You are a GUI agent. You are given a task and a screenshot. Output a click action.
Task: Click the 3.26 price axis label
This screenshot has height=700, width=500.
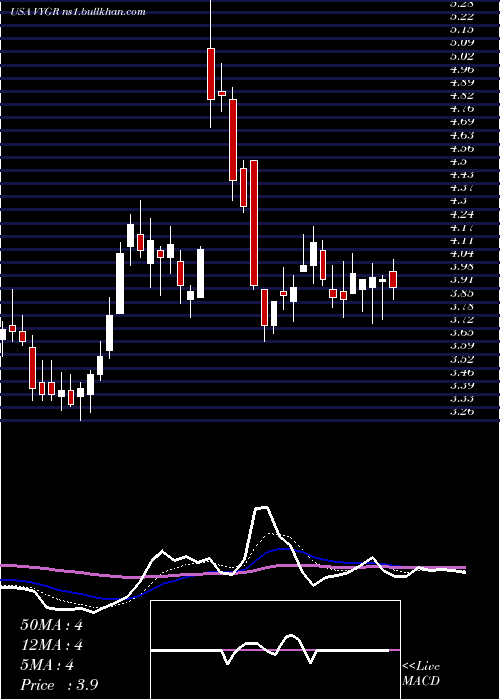point(462,412)
